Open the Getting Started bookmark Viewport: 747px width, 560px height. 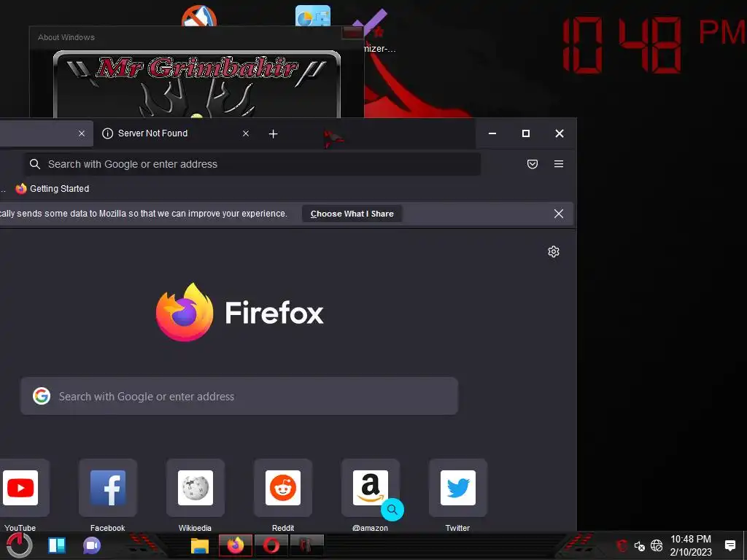53,189
